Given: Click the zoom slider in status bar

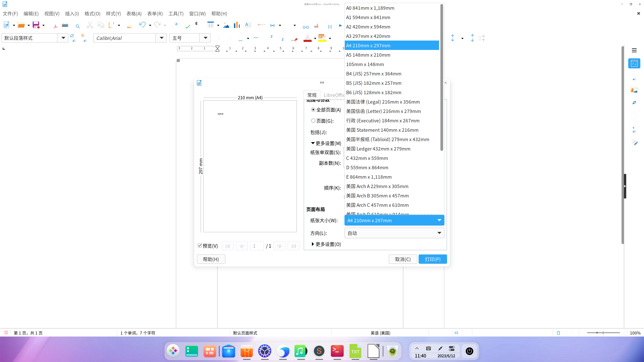Looking at the screenshot, I should click(603, 333).
